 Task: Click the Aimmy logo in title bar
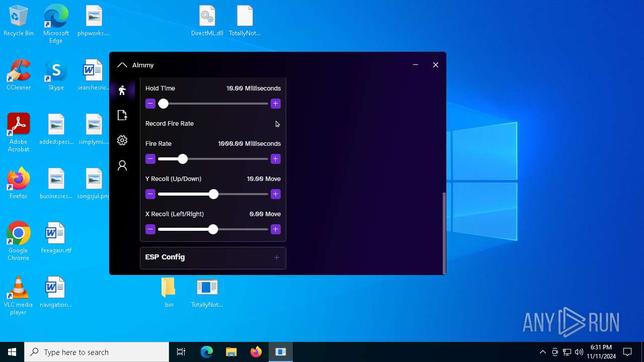click(x=122, y=65)
